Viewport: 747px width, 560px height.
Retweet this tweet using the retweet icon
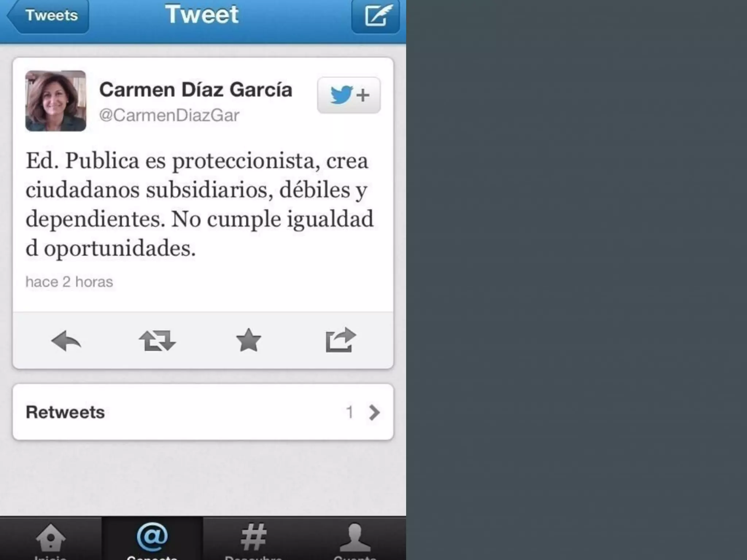157,341
